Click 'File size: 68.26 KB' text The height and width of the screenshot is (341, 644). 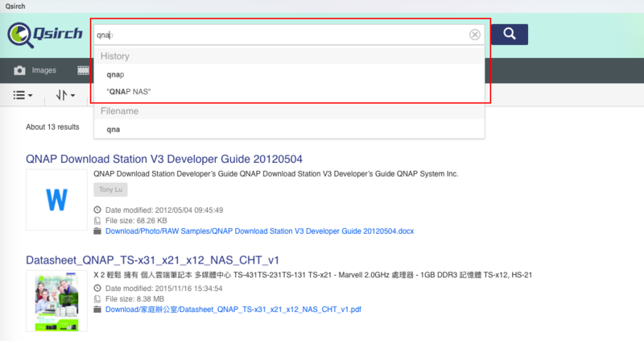136,221
